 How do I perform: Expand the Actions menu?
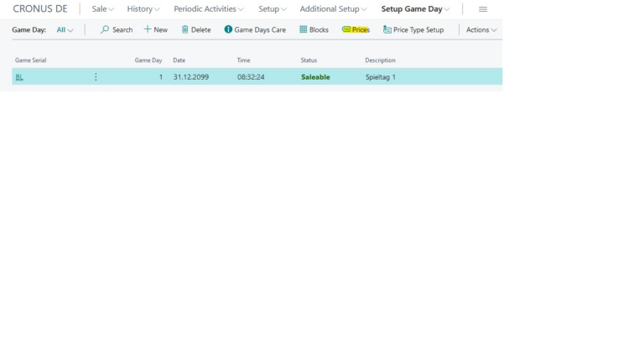(x=481, y=29)
